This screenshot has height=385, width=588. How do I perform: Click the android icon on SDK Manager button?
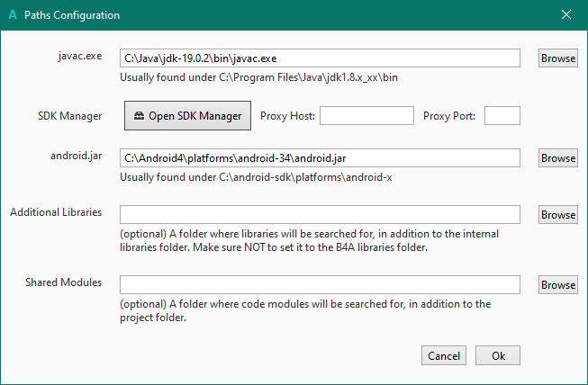coord(139,116)
